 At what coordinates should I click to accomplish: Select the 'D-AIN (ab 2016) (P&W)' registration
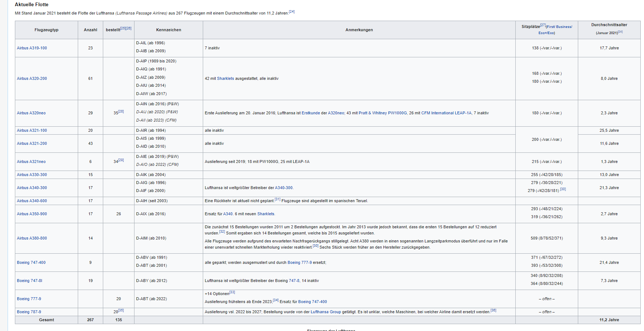pyautogui.click(x=158, y=104)
